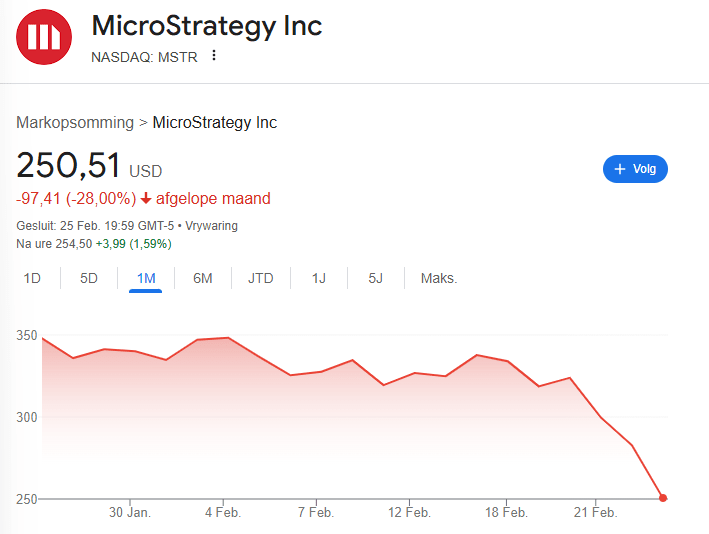Viewport: 709px width, 534px height.
Task: Click the red endpoint dot on chart
Action: click(663, 497)
